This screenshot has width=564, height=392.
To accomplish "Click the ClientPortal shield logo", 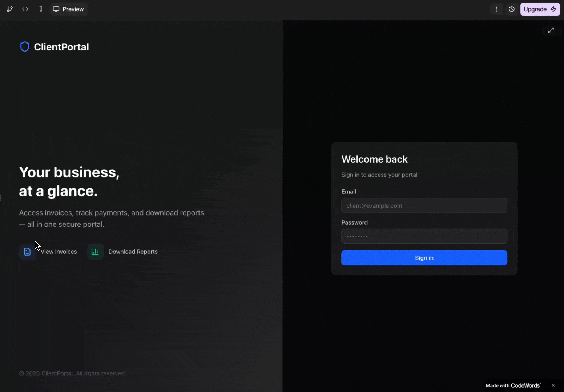I will coord(25,47).
